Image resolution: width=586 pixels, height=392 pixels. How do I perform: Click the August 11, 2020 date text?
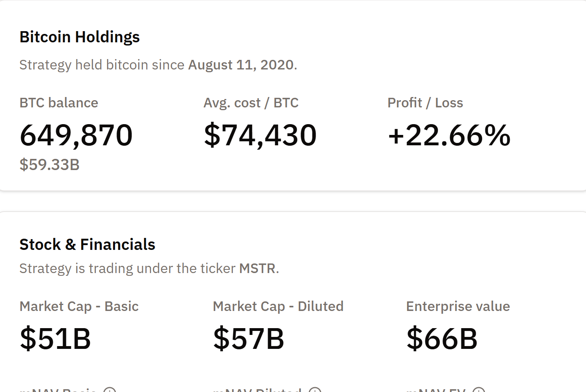click(241, 65)
